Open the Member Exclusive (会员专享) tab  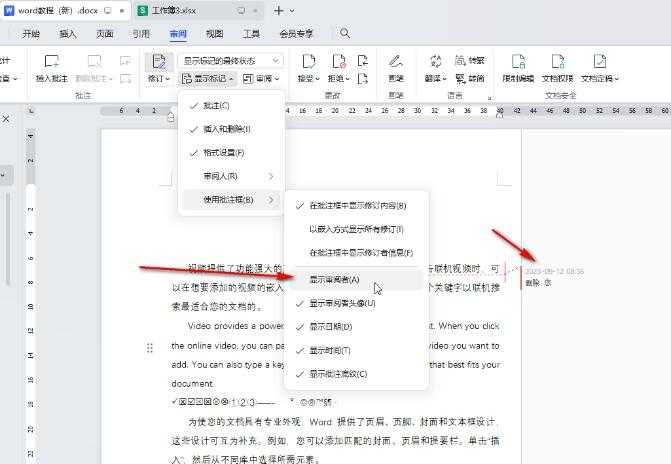pos(296,33)
